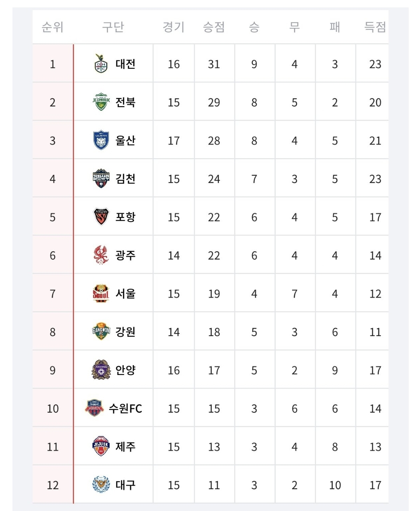Open the 대구 team name link
Screen dimensions: 420x511
(125, 485)
